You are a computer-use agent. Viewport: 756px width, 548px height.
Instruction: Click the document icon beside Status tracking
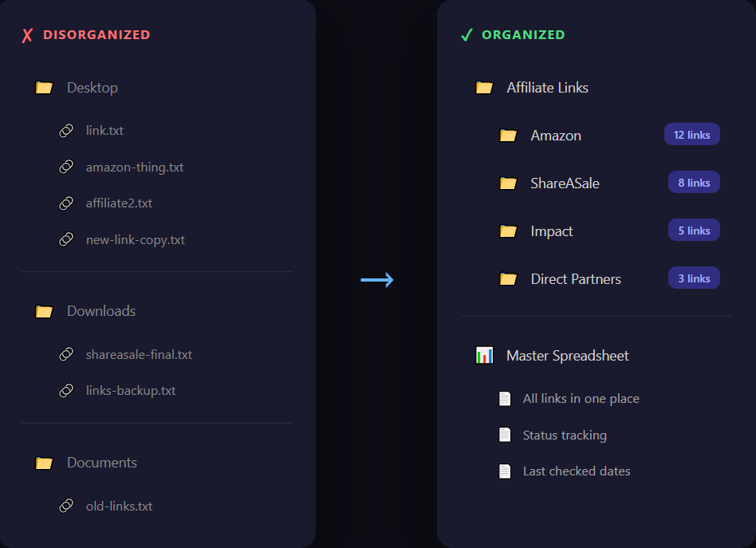(x=505, y=435)
